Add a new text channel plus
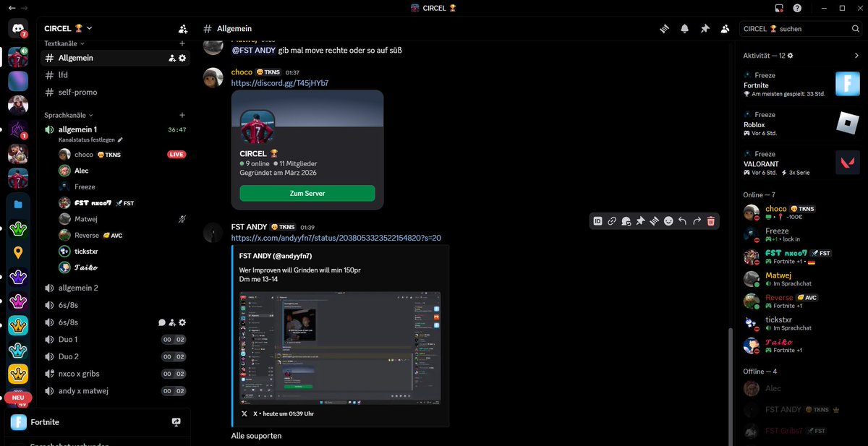Screen dimensions: 868x446 [182, 43]
